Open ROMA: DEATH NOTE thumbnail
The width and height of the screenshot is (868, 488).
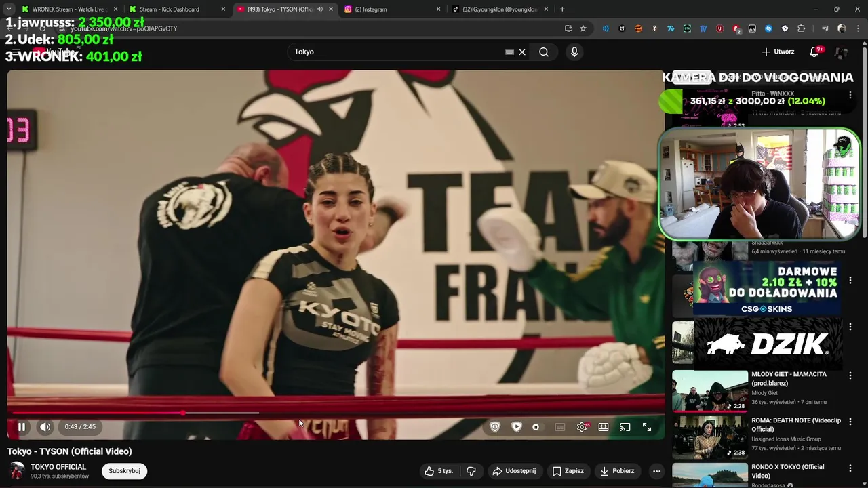[x=710, y=438]
